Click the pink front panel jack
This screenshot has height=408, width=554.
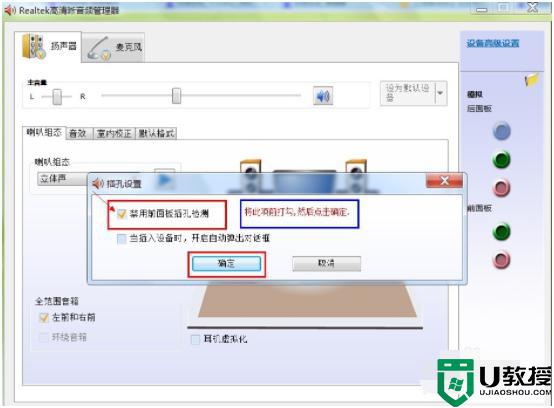[501, 260]
